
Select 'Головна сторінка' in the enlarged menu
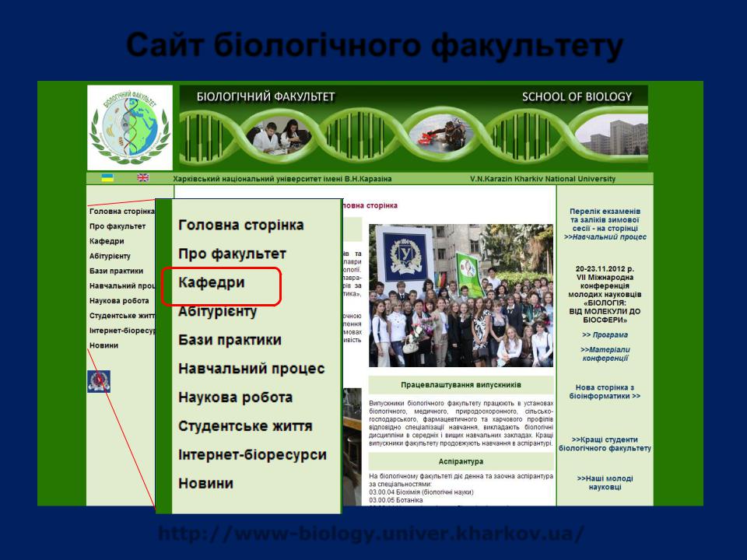(240, 225)
